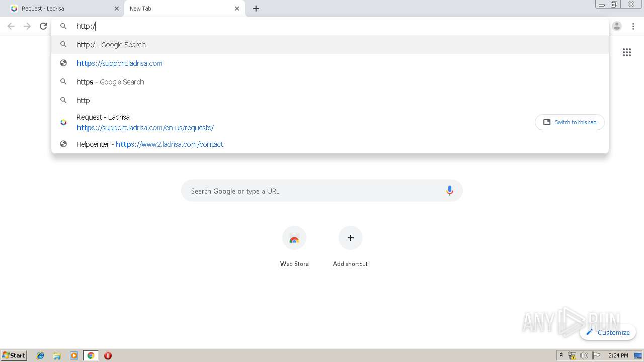Restore down the Chrome window

pyautogui.click(x=614, y=5)
